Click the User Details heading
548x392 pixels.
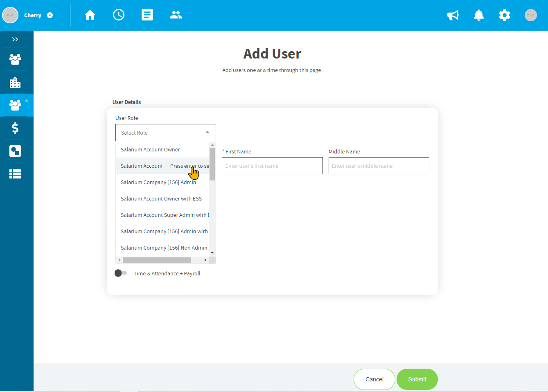[x=126, y=102]
